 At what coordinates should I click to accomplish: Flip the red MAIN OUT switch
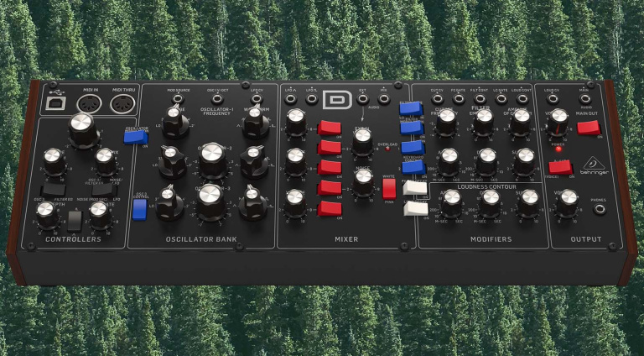click(588, 127)
